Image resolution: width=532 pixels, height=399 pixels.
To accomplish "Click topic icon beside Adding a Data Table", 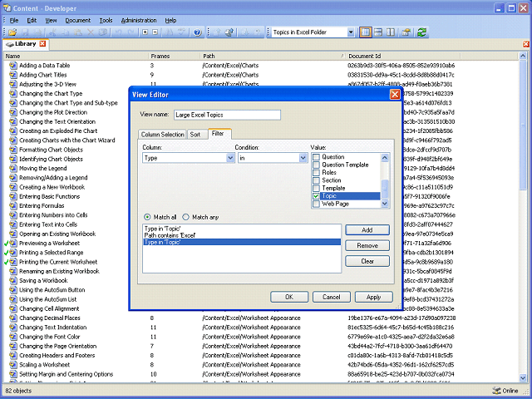I will (13, 65).
